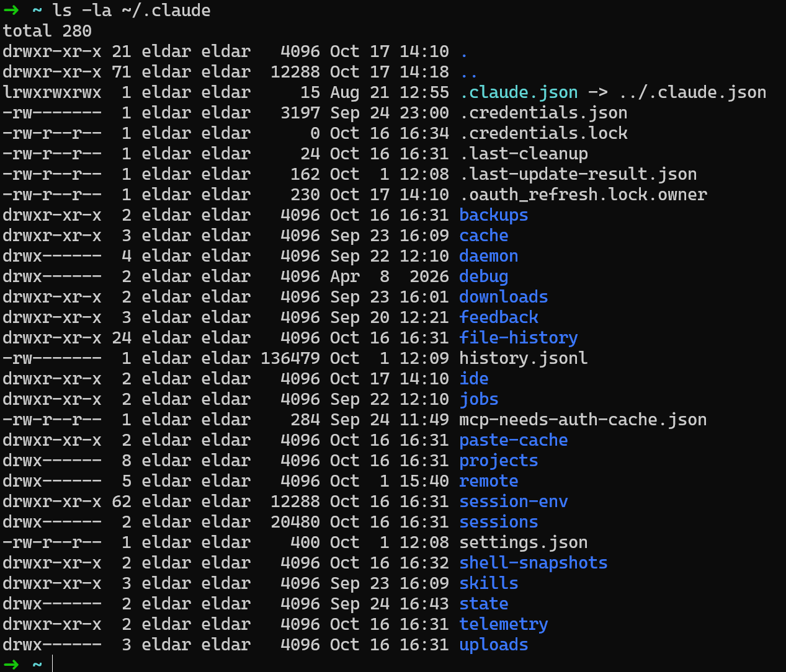This screenshot has height=672, width=786.
Task: Click the .last-update-result.json file name
Action: coord(578,174)
